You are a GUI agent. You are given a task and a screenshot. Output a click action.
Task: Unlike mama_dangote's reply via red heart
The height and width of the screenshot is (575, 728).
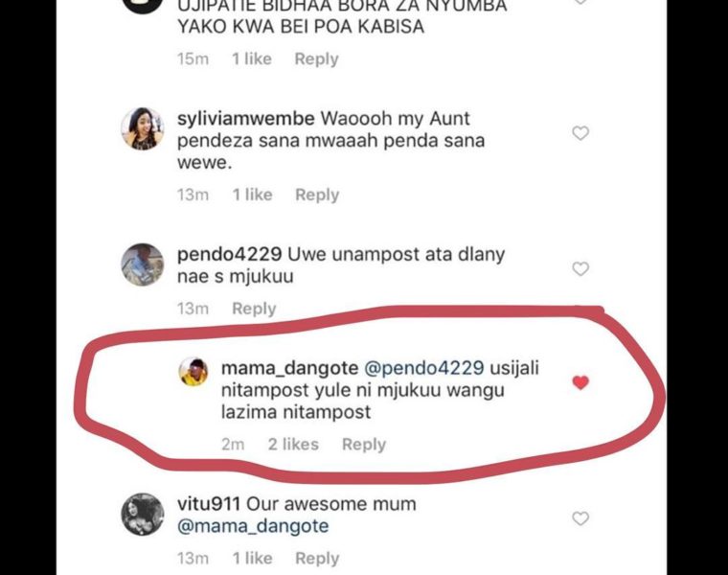(x=580, y=382)
